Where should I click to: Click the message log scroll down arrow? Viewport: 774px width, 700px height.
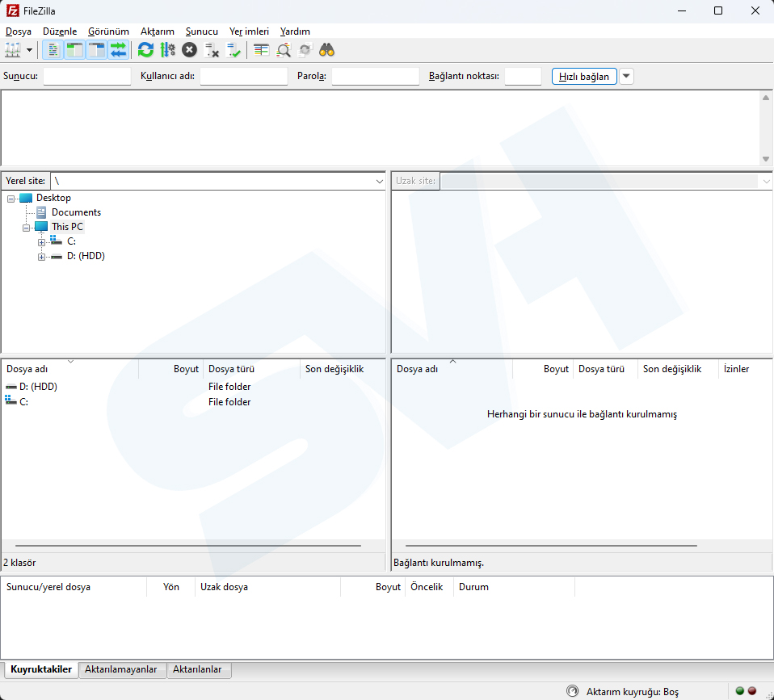tap(766, 159)
